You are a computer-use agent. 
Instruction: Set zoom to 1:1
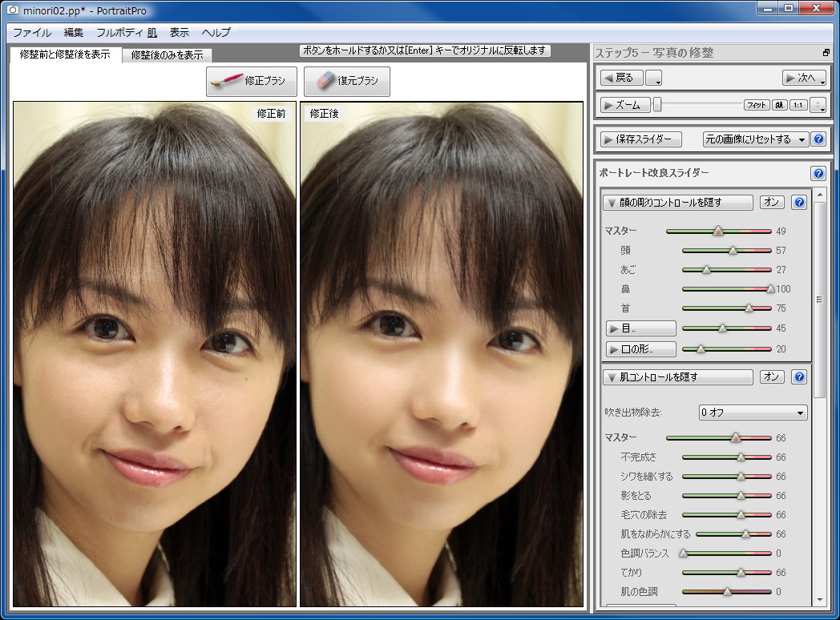pos(798,105)
